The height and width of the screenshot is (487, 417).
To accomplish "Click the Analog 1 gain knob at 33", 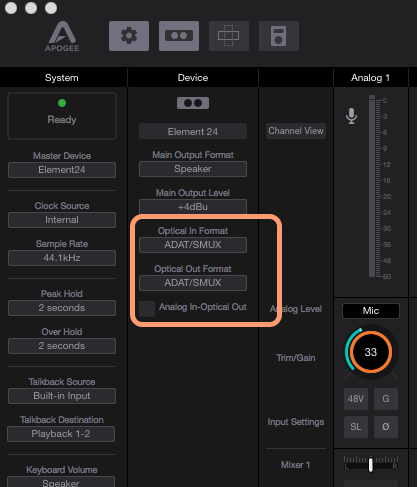I will [x=370, y=352].
